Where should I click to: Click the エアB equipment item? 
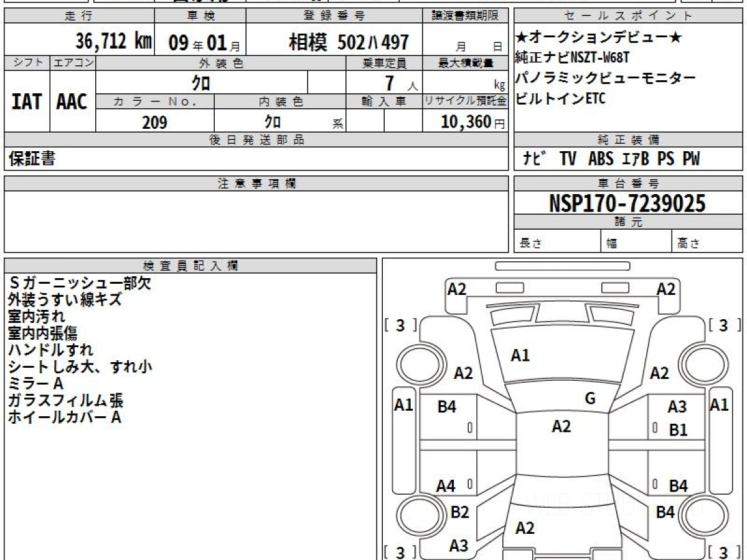click(x=635, y=159)
